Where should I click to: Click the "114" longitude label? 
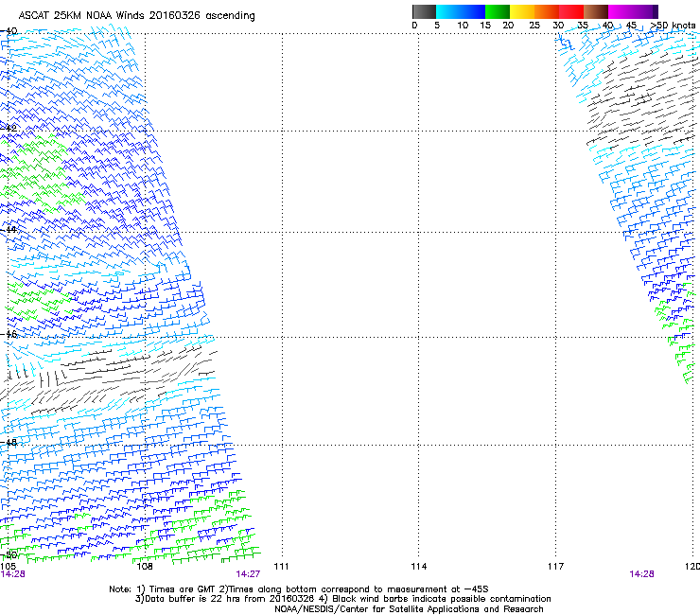click(x=419, y=567)
